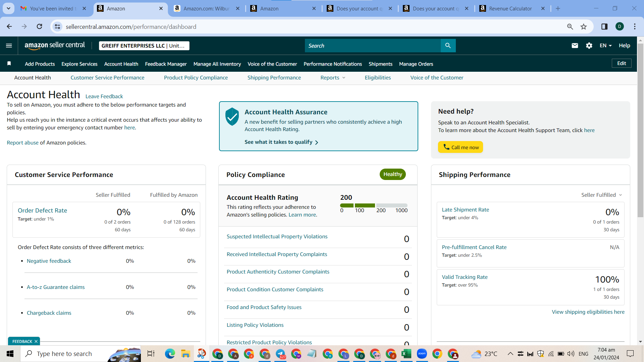
Task: Switch to the Amazon.com: Wilbur tab
Action: [x=207, y=9]
